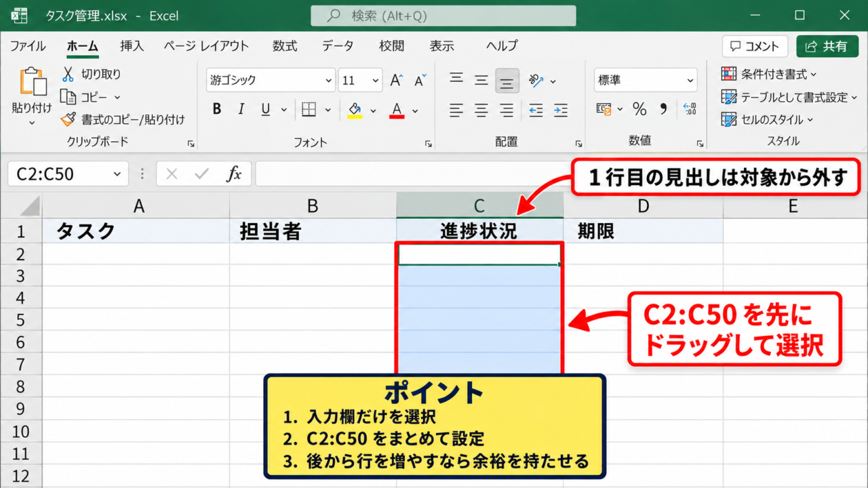Open the Font group dialog launcher

coord(428,144)
